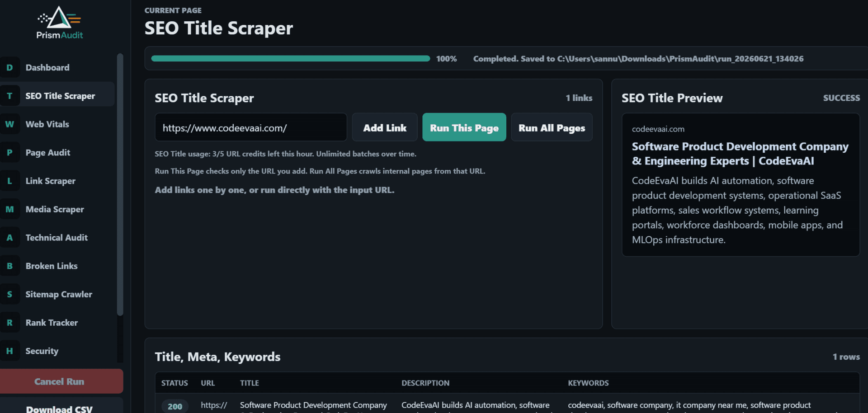This screenshot has width=868, height=413.
Task: Click the 'Completed. Saved to' status message
Action: pos(638,59)
